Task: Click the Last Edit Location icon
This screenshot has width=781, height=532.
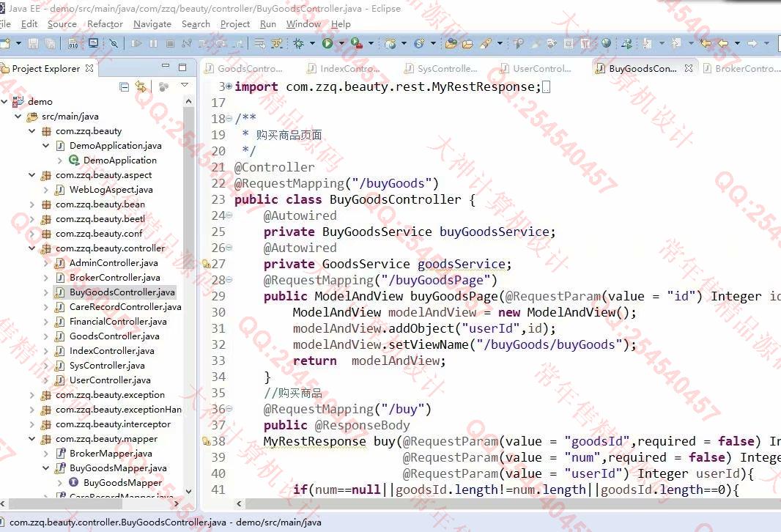Action: tap(706, 43)
